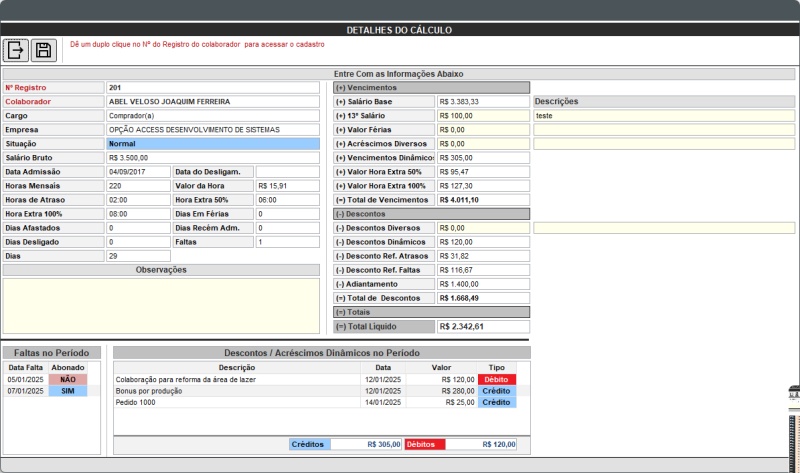
Task: Toggle the SIM abonado cell for 07/01/2025
Action: coord(68,391)
